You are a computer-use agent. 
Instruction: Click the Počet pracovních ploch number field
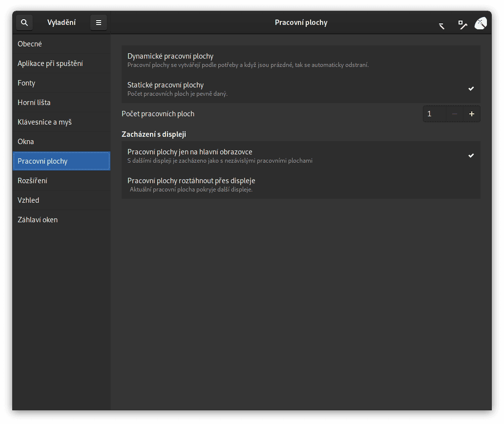(435, 114)
